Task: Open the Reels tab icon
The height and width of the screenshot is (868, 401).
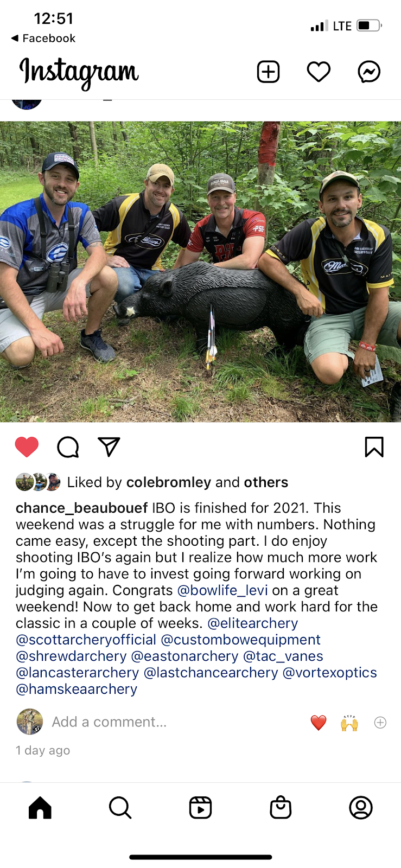Action: [x=200, y=807]
